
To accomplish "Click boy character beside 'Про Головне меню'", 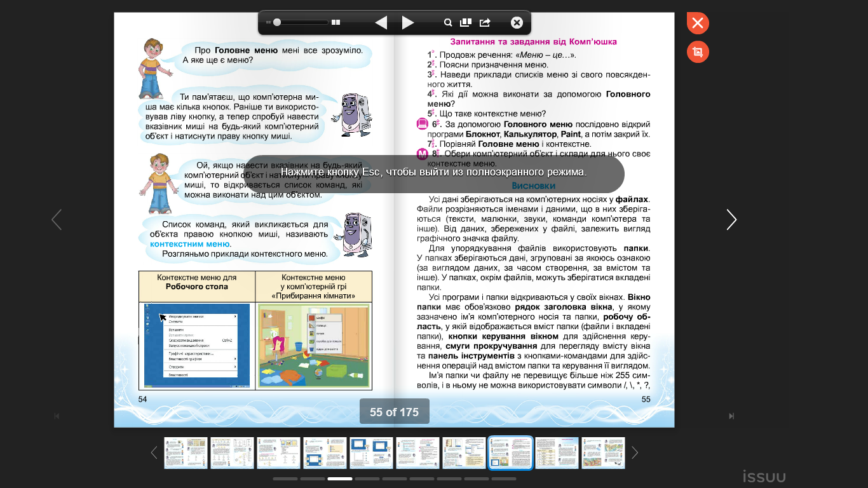I will [155, 67].
